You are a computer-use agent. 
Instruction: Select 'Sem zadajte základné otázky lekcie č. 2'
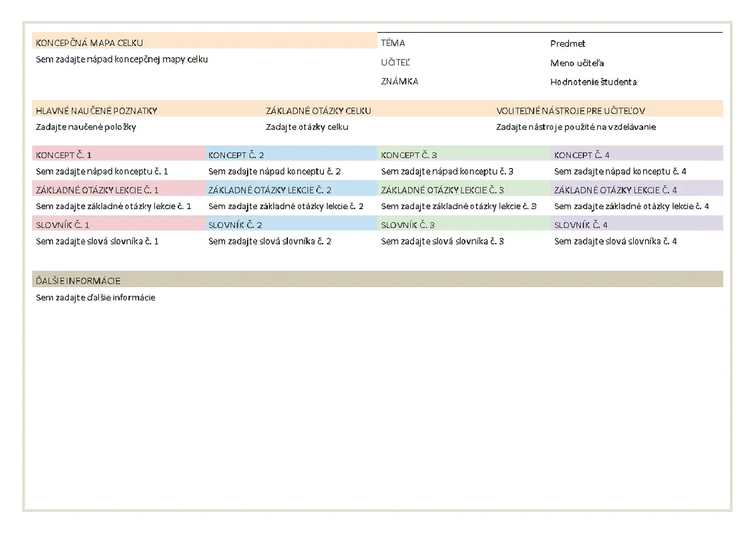286,206
